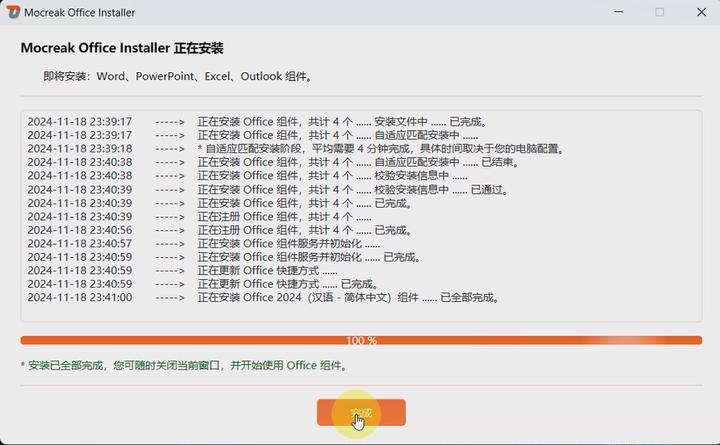Screen dimensions: 720x445
Task: Select log line at 23:39:17 ending '自适应匹配安装中 ......'
Action: point(253,135)
